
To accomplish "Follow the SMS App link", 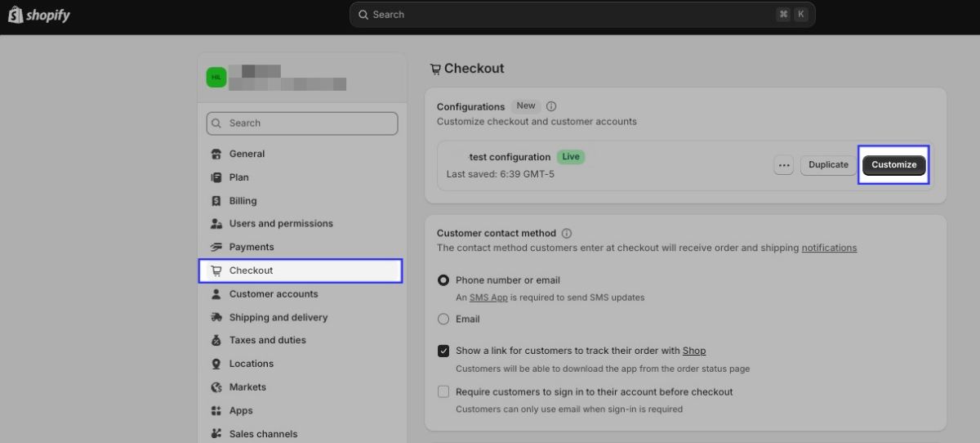I will point(488,298).
